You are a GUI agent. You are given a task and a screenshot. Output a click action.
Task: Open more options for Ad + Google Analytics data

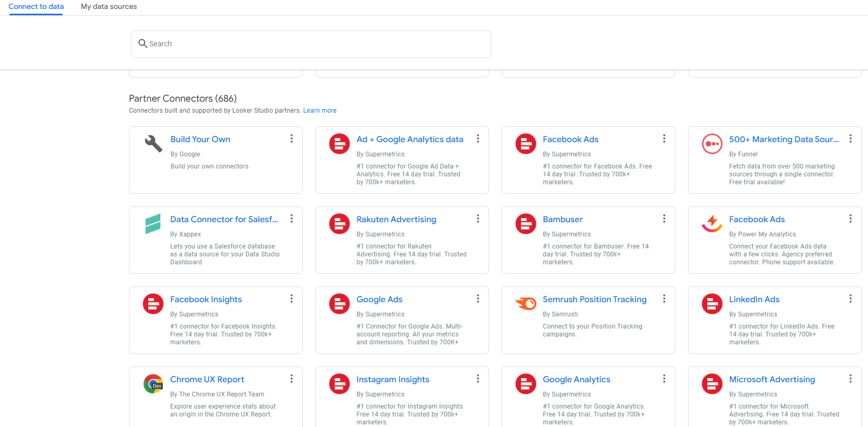(x=477, y=138)
